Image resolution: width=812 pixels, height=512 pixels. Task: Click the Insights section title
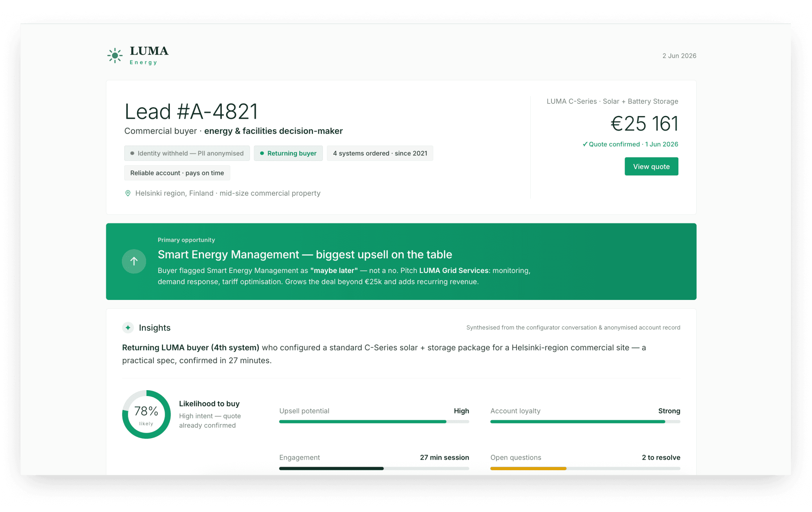[155, 328]
